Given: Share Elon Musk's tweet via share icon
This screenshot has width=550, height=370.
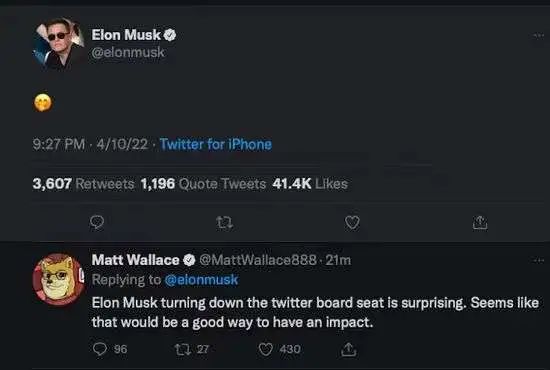Looking at the screenshot, I should click(480, 223).
